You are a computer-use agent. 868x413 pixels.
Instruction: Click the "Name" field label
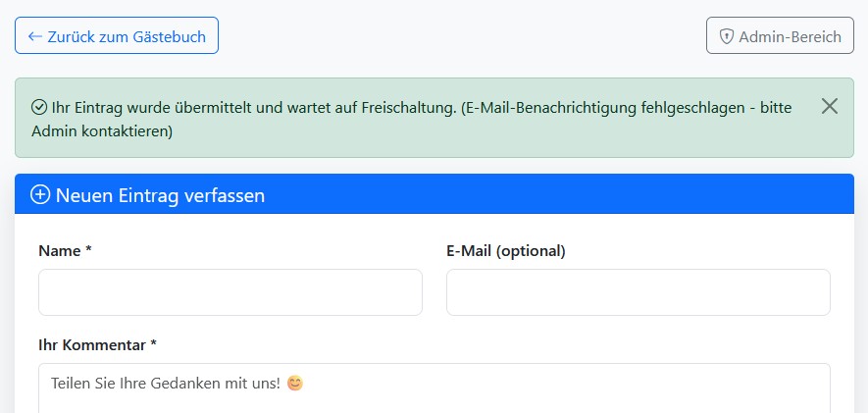click(x=59, y=250)
